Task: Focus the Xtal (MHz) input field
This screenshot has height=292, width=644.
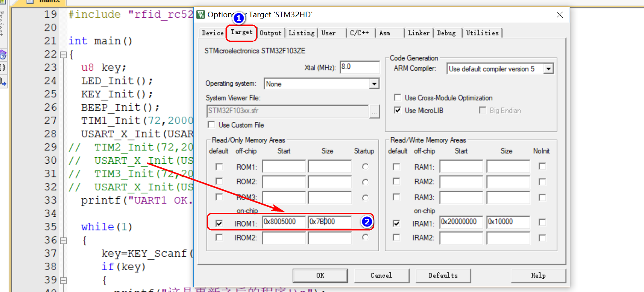Action: point(359,67)
